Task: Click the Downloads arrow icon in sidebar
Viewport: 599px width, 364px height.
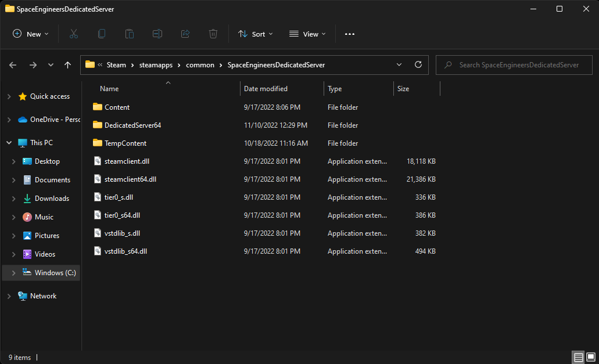Action: (x=27, y=199)
